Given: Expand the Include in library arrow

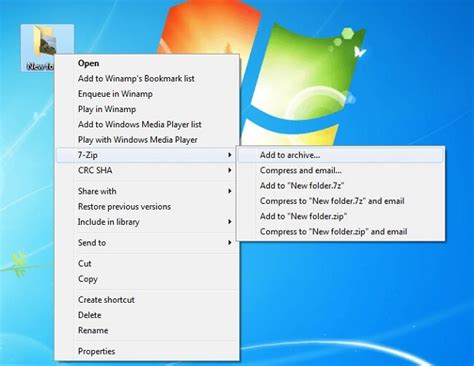Looking at the screenshot, I should coord(229,222).
